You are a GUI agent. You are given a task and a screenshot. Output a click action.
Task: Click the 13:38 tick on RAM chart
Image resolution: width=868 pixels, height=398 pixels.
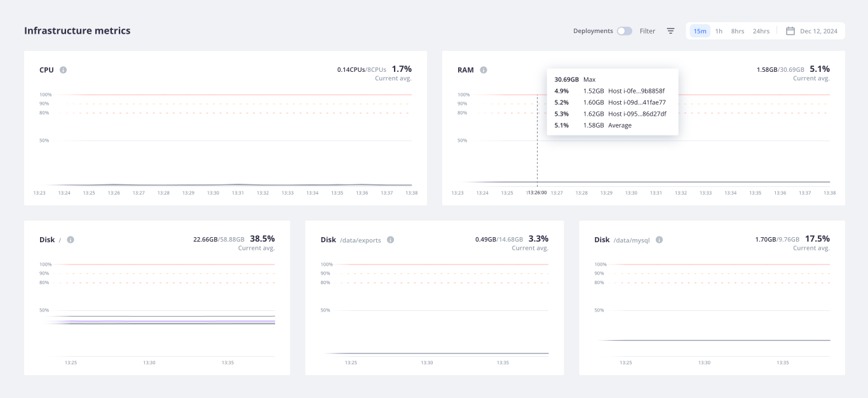(x=829, y=193)
